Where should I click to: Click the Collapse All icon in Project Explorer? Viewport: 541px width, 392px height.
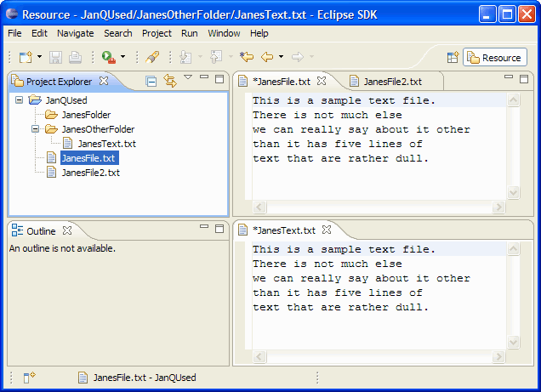151,82
